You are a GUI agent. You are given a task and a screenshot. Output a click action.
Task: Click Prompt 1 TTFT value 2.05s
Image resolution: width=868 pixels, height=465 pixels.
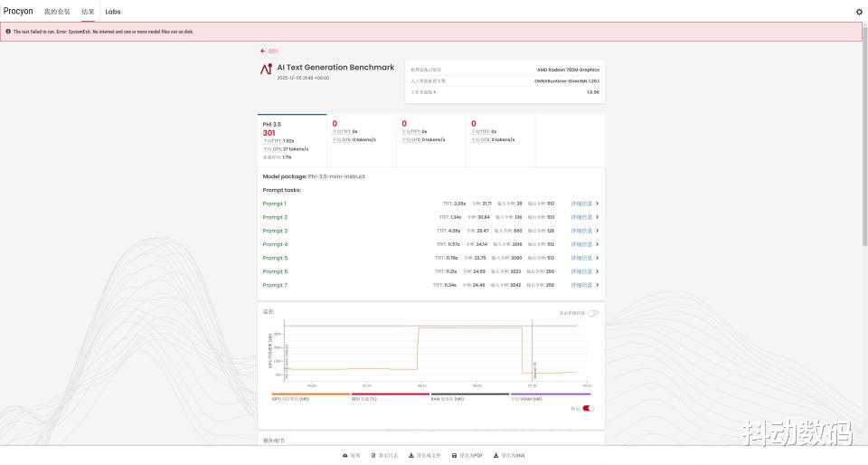pyautogui.click(x=460, y=204)
